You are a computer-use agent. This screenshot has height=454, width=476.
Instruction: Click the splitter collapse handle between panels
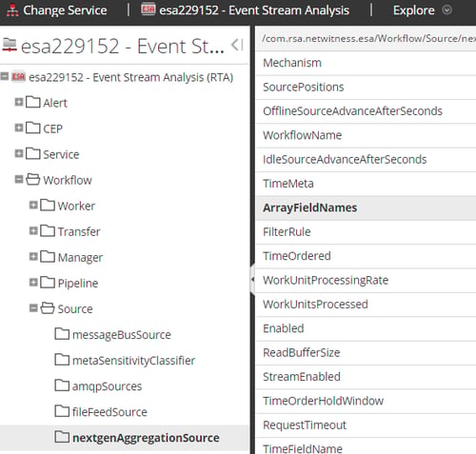coord(252,280)
